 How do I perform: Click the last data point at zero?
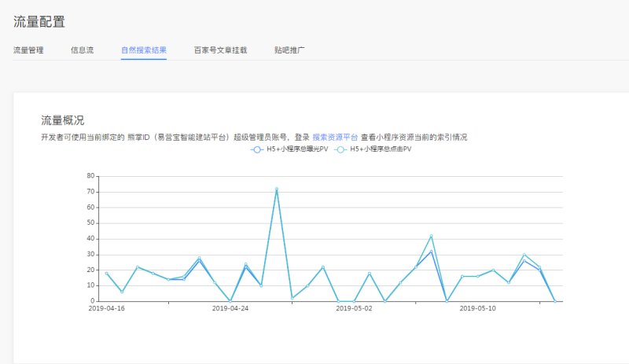click(x=554, y=301)
